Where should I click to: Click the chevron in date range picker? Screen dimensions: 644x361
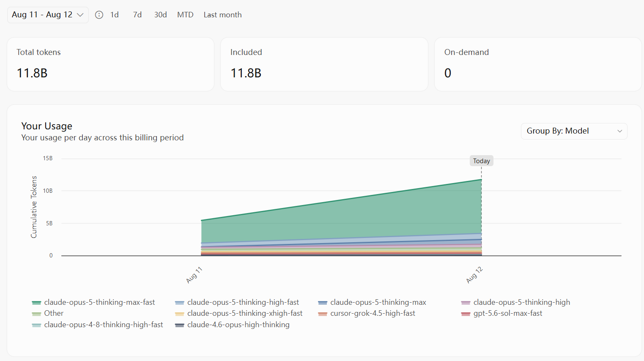point(80,15)
